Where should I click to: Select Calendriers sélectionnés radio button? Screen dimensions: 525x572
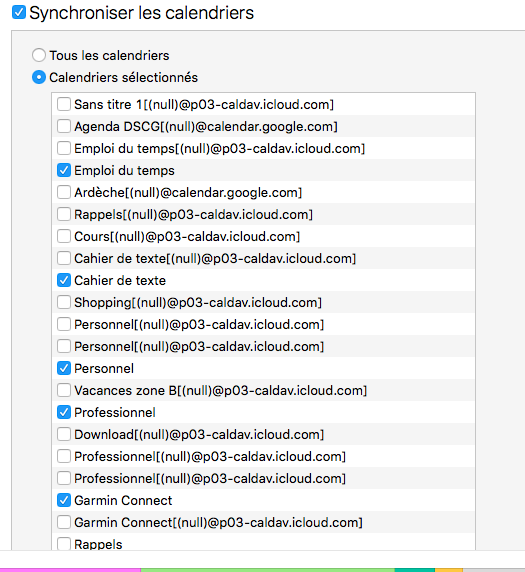point(39,77)
